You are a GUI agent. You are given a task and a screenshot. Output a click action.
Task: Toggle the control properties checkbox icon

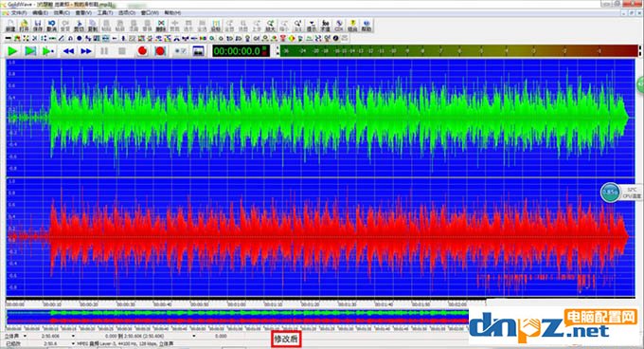(180, 51)
